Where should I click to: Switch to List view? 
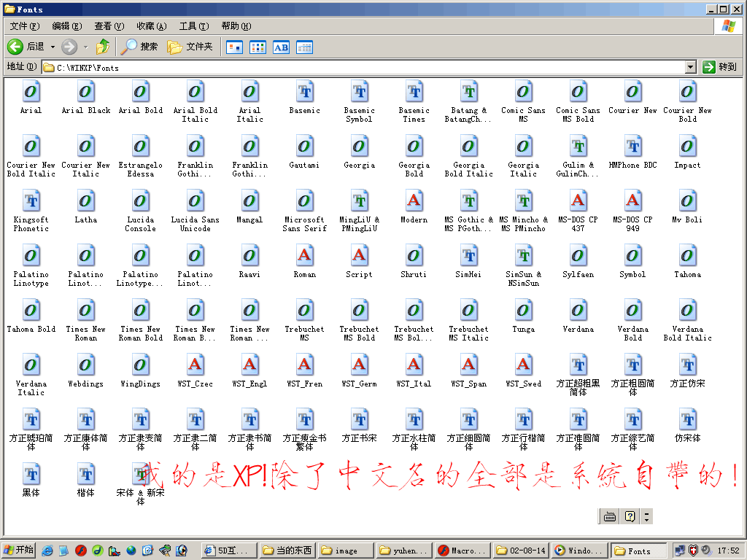click(258, 47)
